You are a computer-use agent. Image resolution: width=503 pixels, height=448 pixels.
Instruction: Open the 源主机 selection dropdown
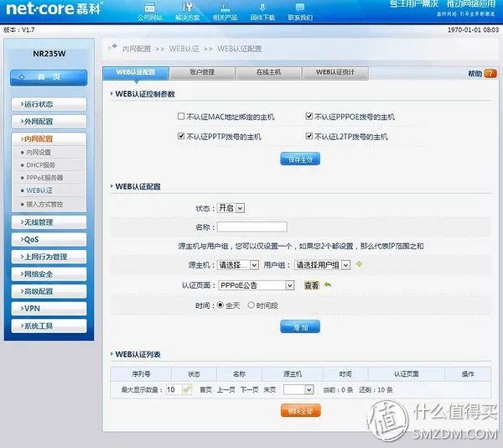(238, 265)
